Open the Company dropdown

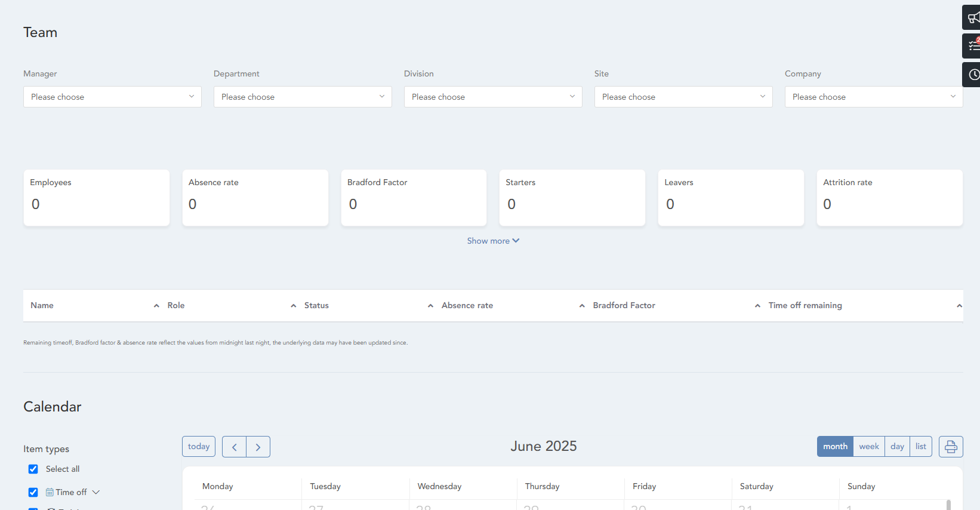pyautogui.click(x=873, y=97)
